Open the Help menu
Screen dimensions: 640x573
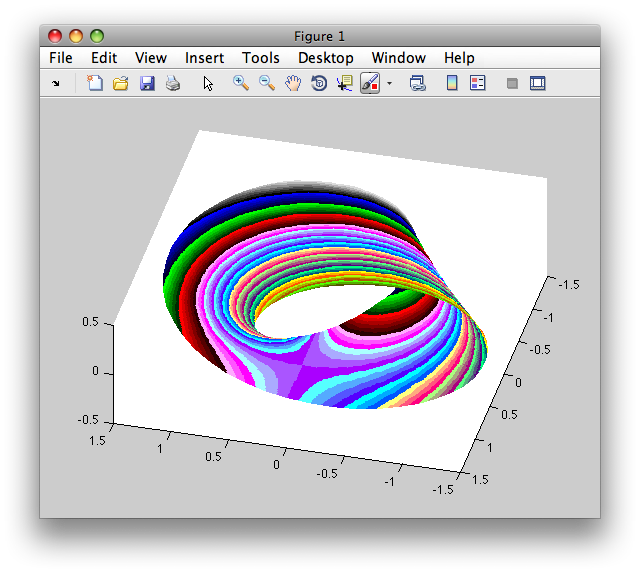459,58
